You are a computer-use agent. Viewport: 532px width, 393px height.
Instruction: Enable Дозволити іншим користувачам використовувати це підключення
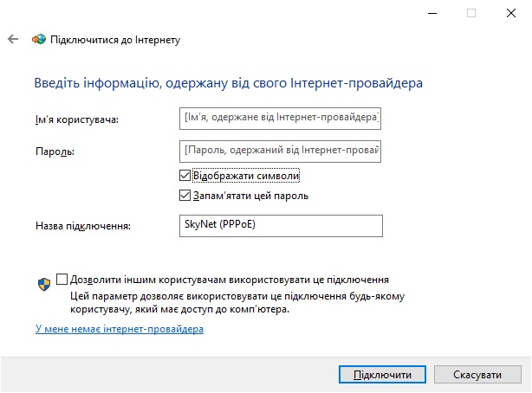tap(62, 280)
